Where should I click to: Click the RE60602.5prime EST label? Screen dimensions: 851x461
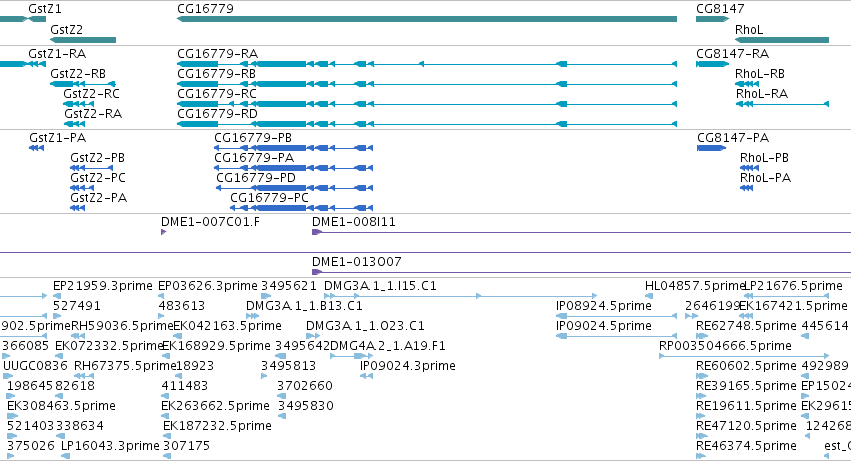(746, 366)
